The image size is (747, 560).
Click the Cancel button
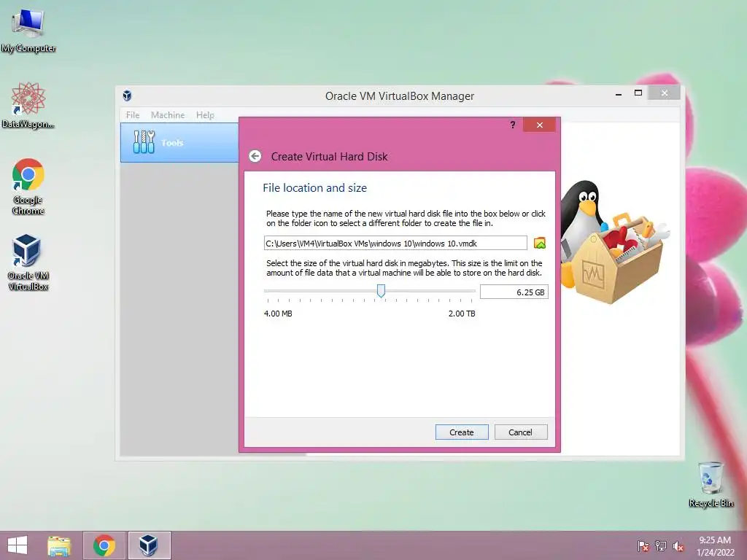(520, 432)
